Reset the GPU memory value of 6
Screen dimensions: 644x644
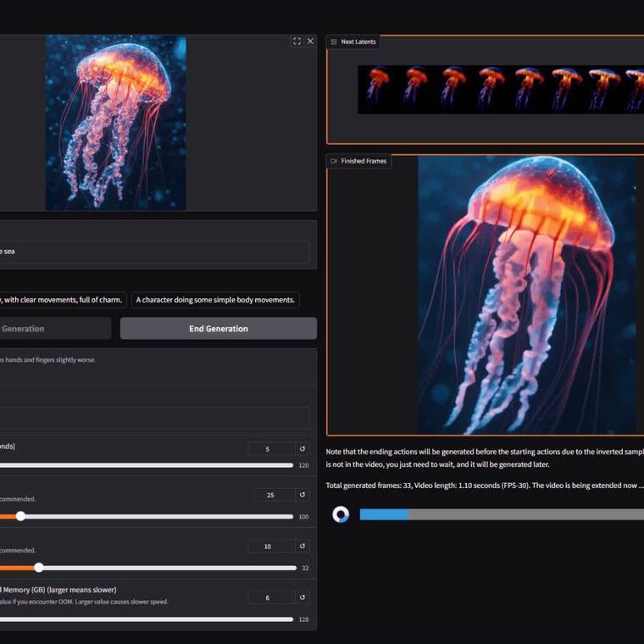coord(303,597)
